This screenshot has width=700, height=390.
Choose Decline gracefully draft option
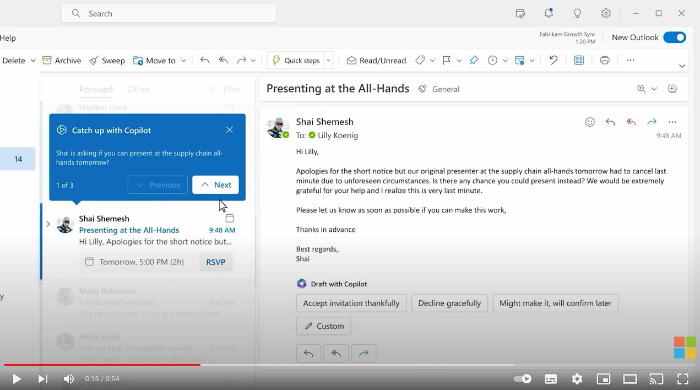[x=450, y=303]
